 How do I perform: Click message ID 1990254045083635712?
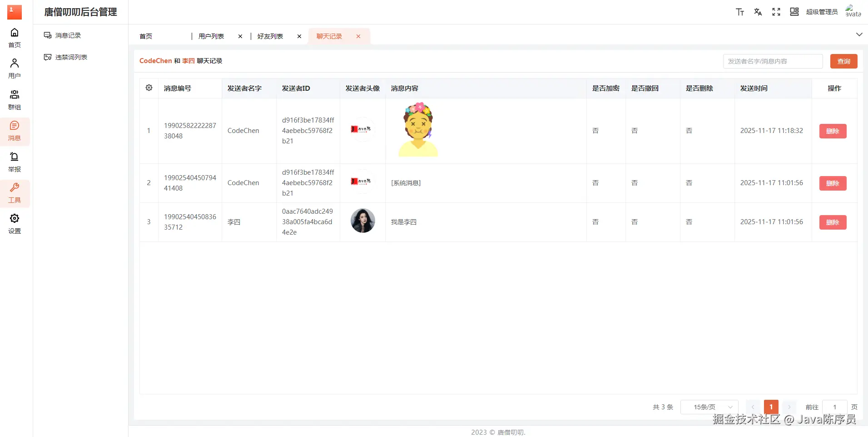190,222
